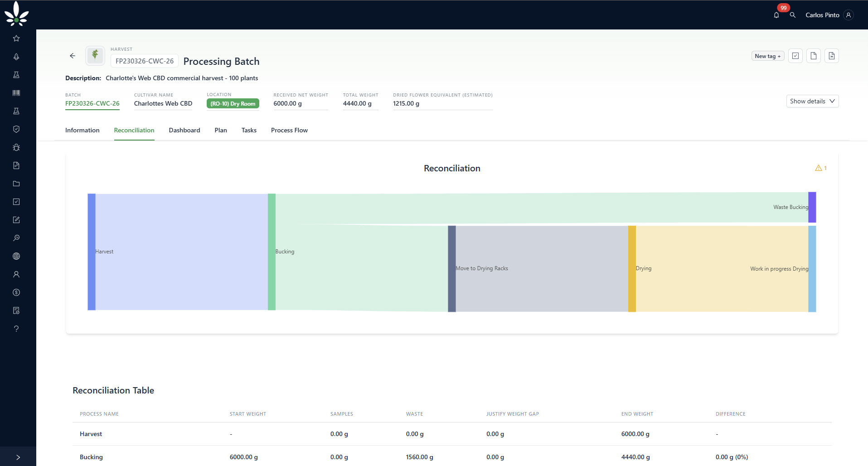Click the search magnifier in the top bar
The image size is (868, 466).
(x=793, y=15)
